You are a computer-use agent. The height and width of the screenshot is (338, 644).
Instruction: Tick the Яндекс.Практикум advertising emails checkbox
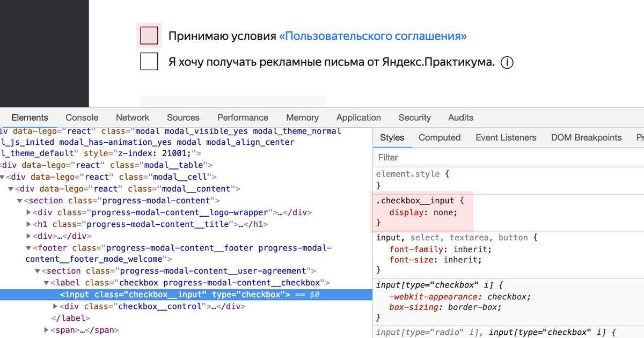(149, 61)
